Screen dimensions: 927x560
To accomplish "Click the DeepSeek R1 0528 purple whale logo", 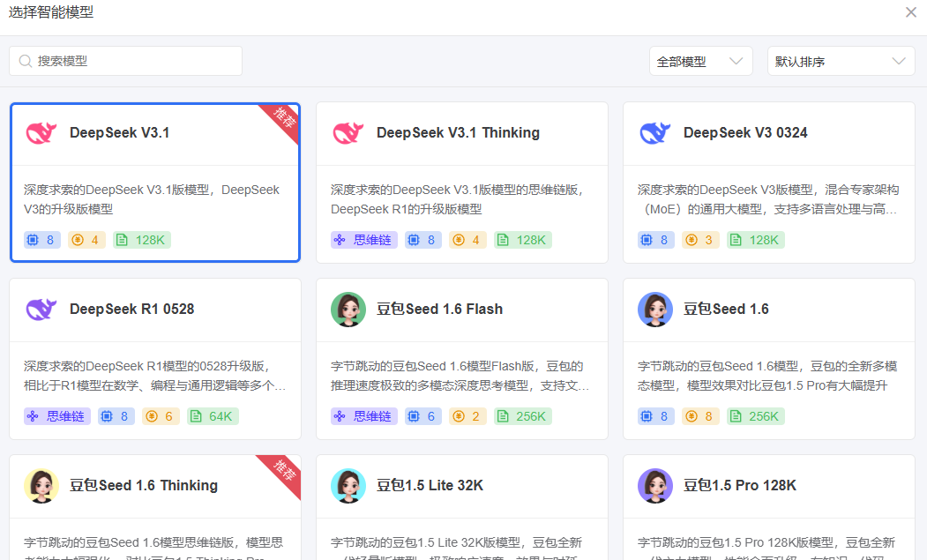I will [41, 310].
